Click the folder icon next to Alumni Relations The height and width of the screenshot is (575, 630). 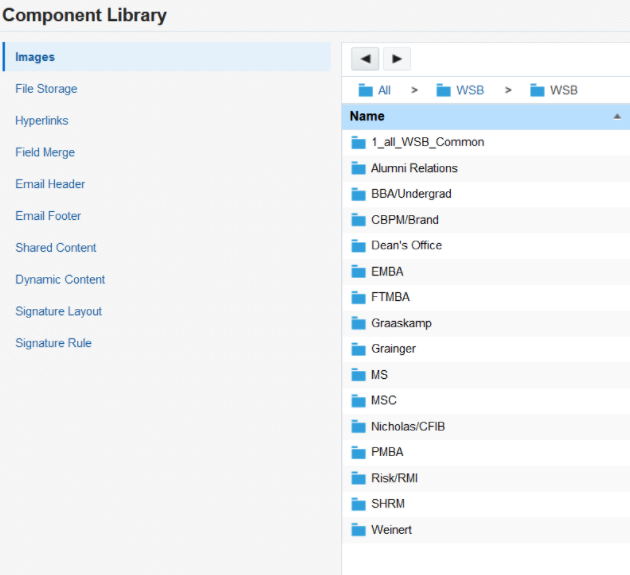coord(359,168)
